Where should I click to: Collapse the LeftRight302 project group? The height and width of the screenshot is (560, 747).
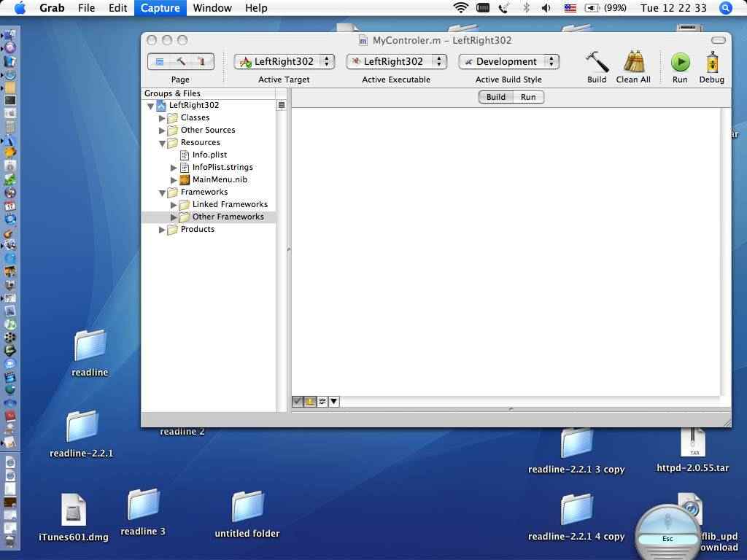click(150, 106)
